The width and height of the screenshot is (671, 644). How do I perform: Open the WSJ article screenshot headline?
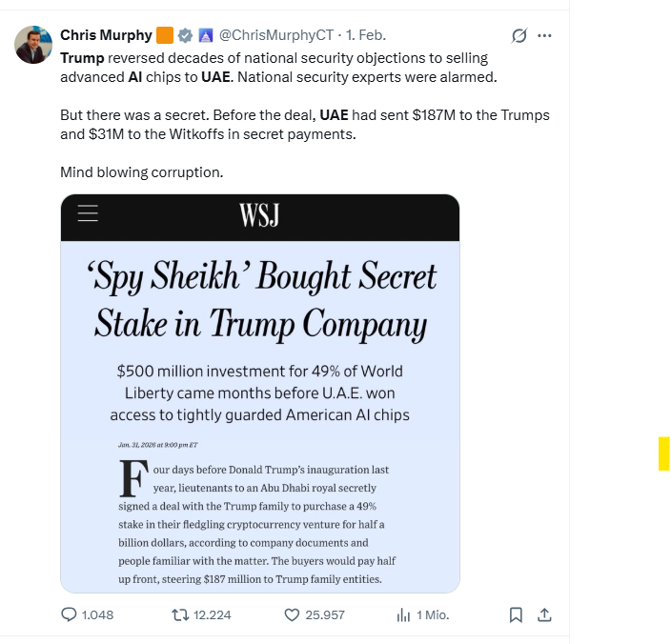click(x=260, y=300)
